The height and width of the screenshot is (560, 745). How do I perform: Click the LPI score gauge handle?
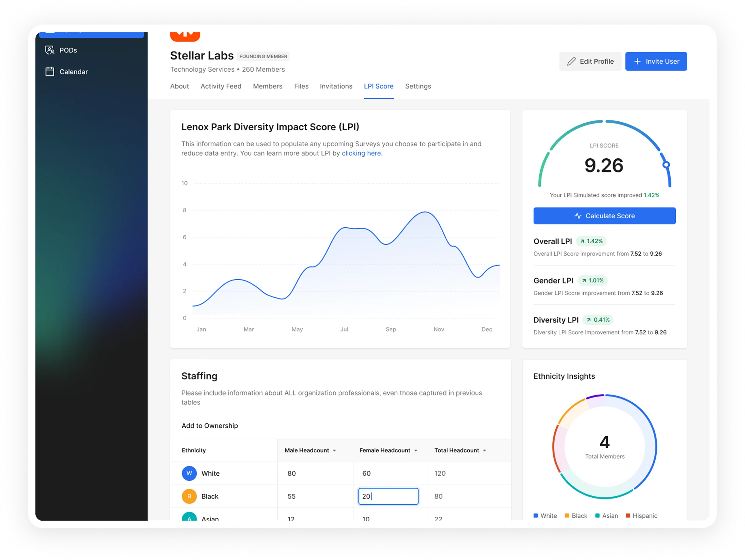pyautogui.click(x=666, y=165)
